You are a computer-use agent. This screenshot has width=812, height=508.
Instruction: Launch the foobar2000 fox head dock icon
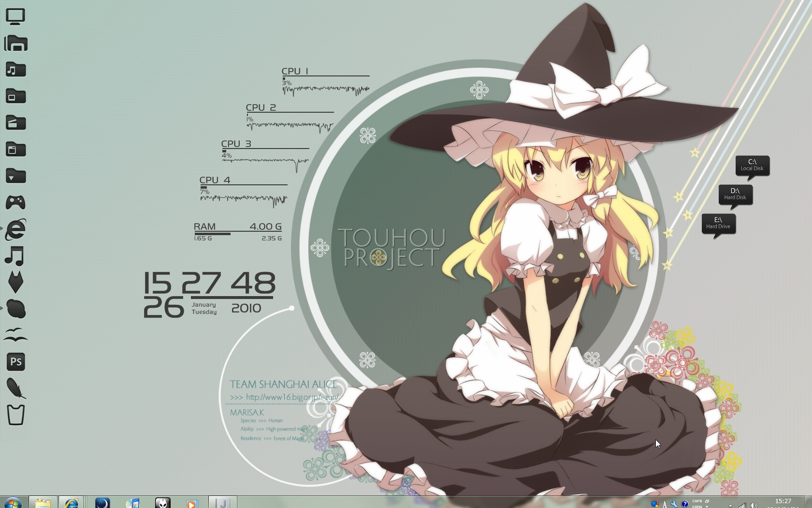click(15, 282)
